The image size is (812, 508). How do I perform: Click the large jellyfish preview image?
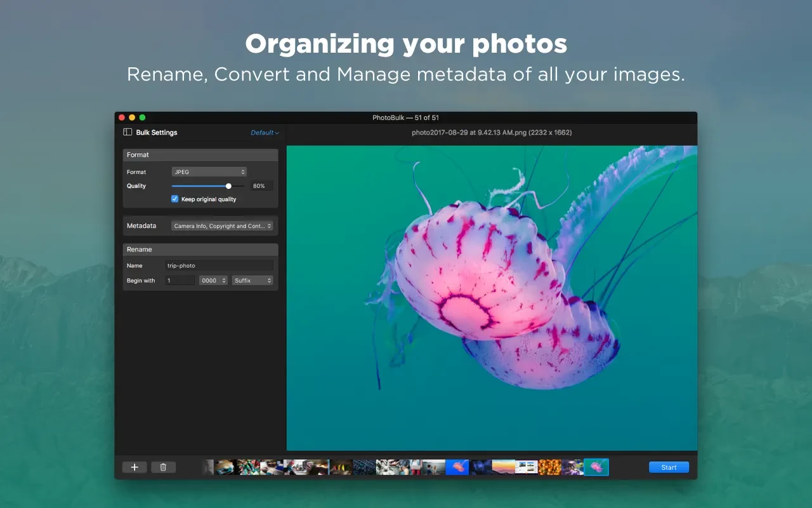click(492, 298)
